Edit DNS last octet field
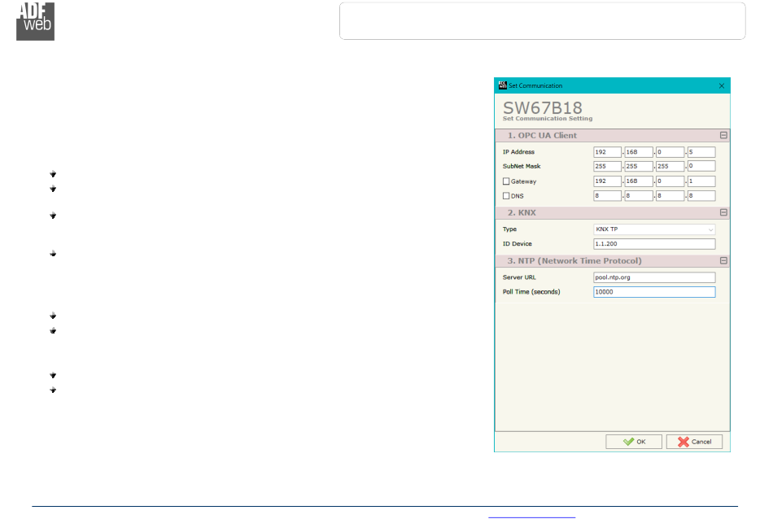773x532 pixels. tap(701, 196)
